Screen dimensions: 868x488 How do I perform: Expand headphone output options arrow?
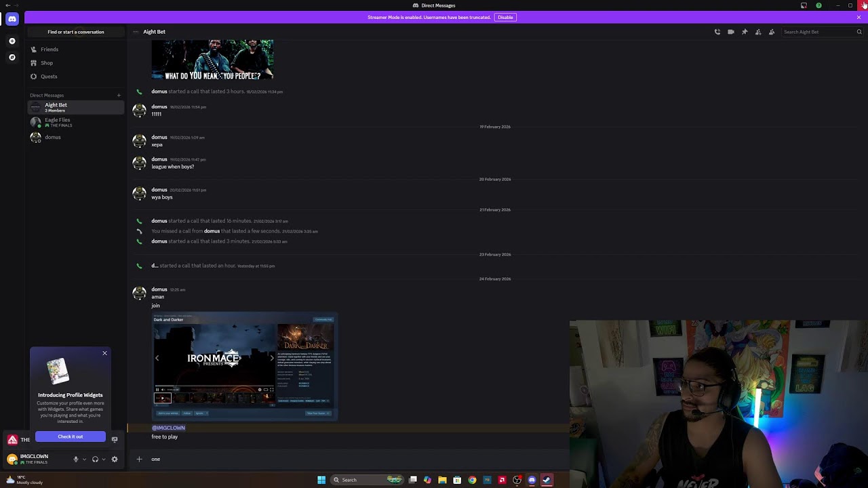[x=103, y=459]
